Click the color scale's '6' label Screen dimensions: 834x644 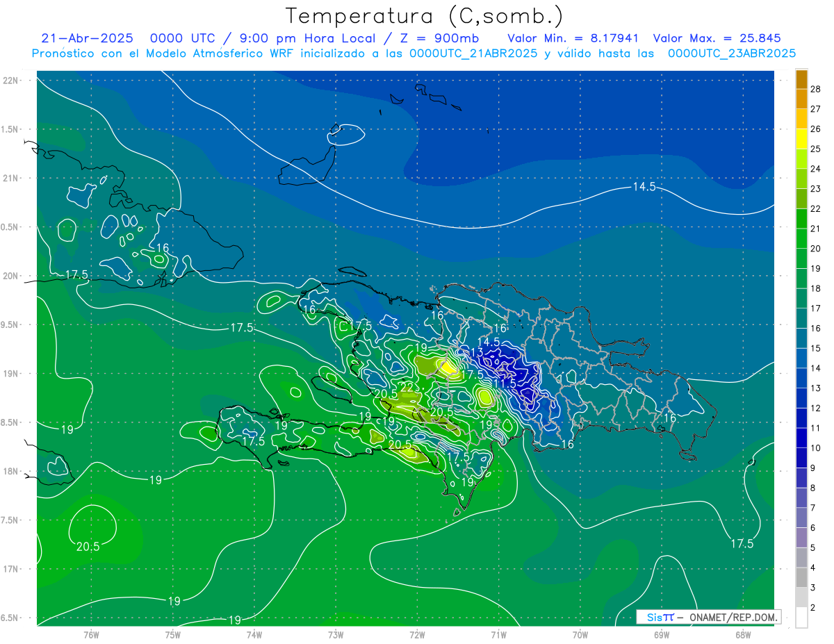pyautogui.click(x=812, y=528)
